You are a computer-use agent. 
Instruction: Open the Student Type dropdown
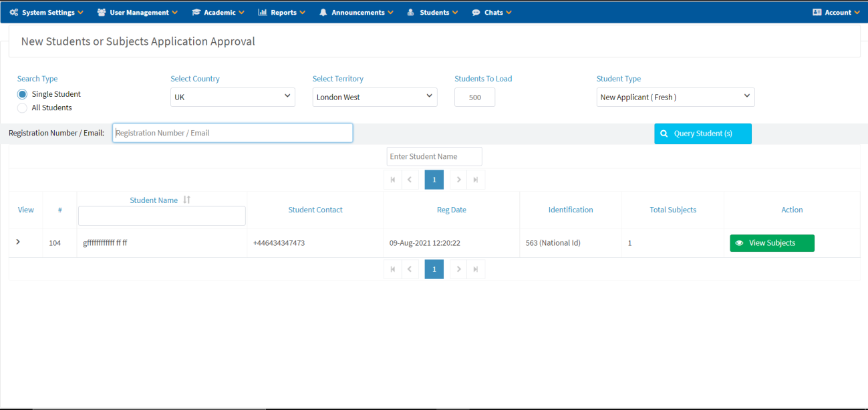pyautogui.click(x=675, y=97)
